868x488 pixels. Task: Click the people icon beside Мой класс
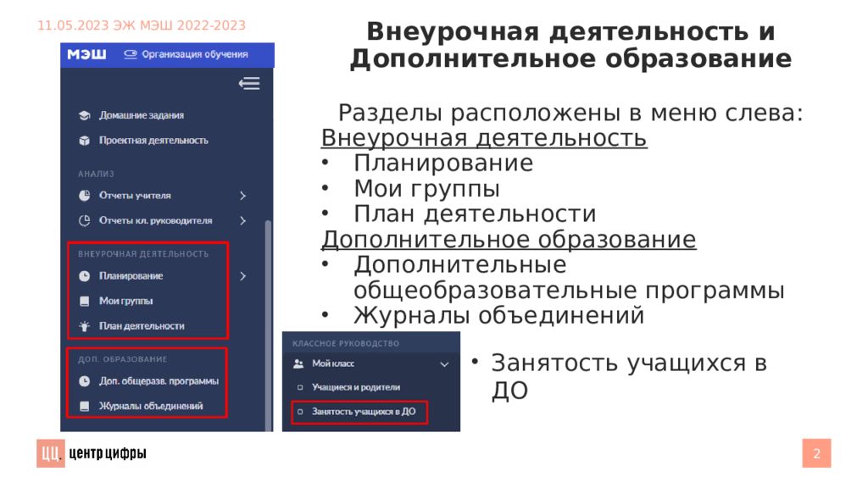(x=298, y=363)
